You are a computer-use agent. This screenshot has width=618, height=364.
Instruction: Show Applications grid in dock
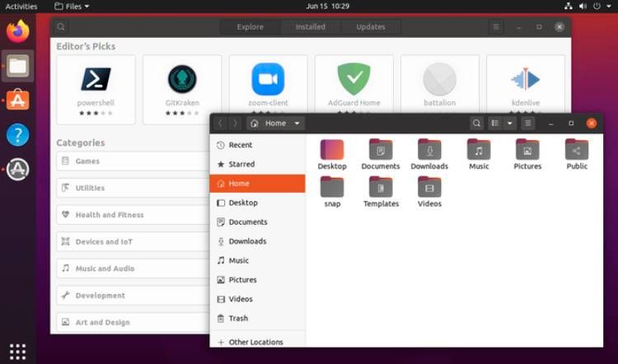[18, 352]
